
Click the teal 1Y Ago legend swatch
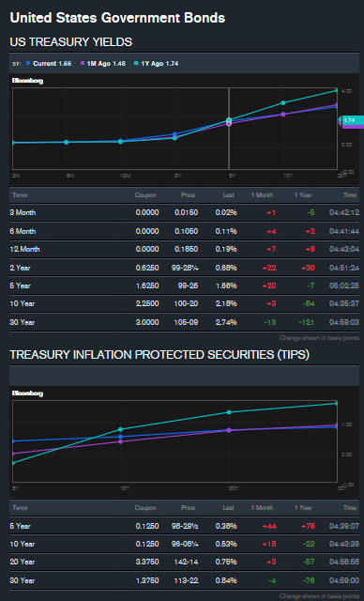click(x=136, y=63)
